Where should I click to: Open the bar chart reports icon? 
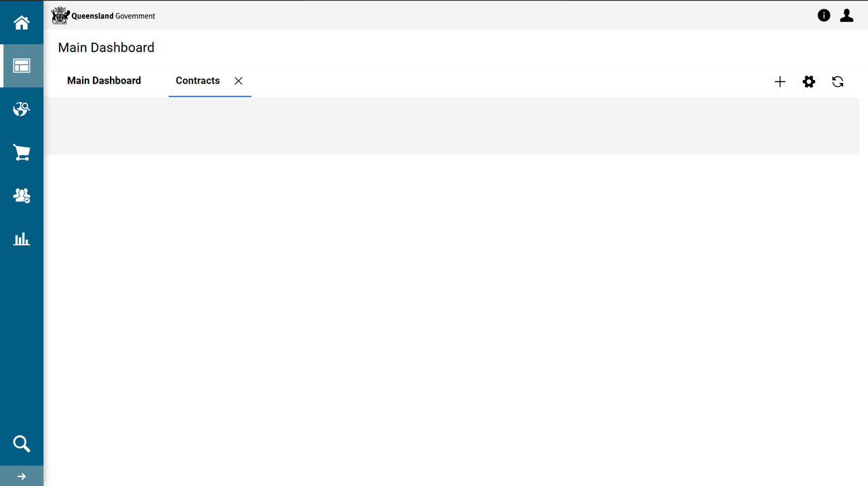tap(22, 239)
